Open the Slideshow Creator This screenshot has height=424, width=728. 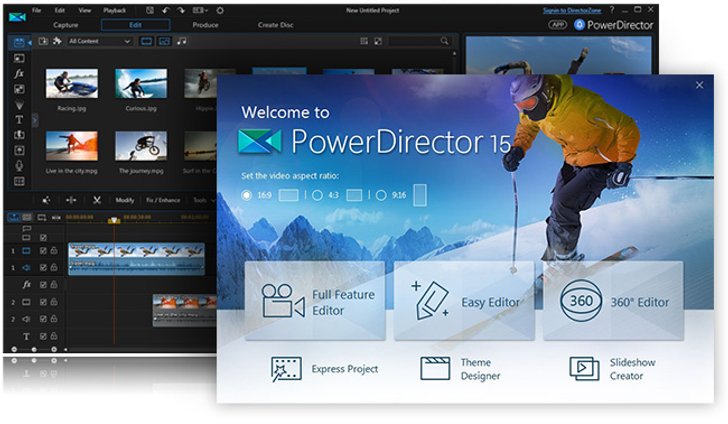tap(612, 369)
